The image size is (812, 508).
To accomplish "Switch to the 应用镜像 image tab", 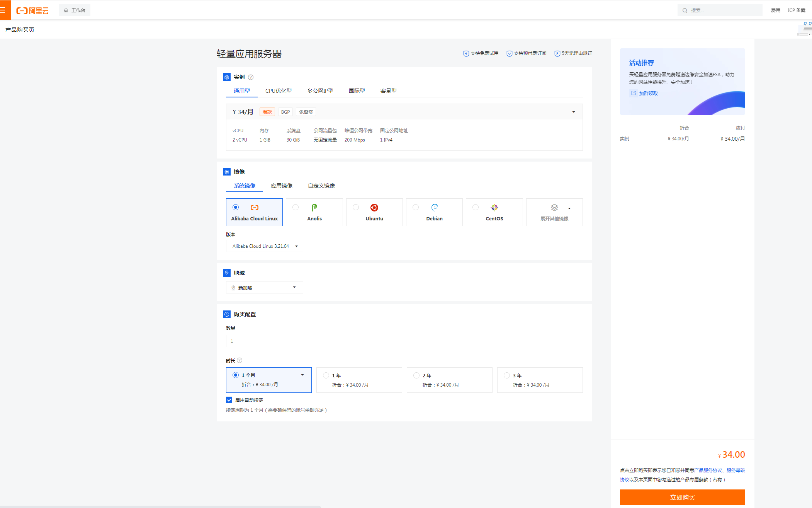I will click(282, 186).
